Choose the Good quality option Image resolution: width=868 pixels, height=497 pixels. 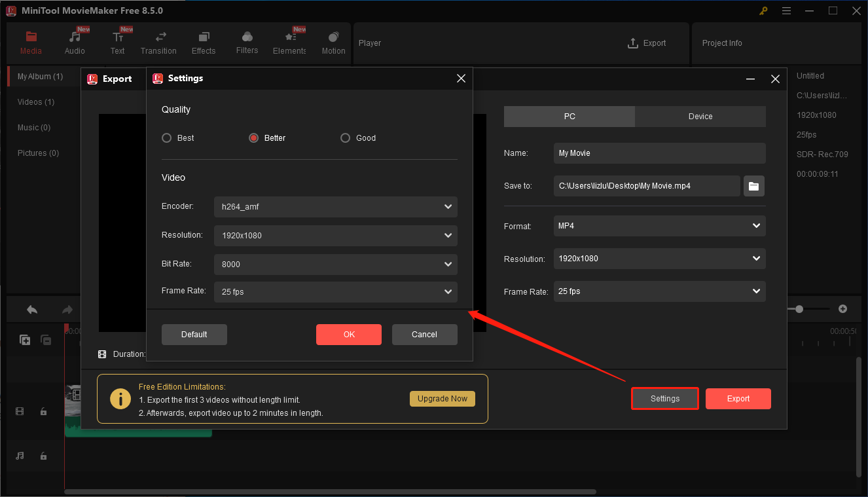(345, 138)
